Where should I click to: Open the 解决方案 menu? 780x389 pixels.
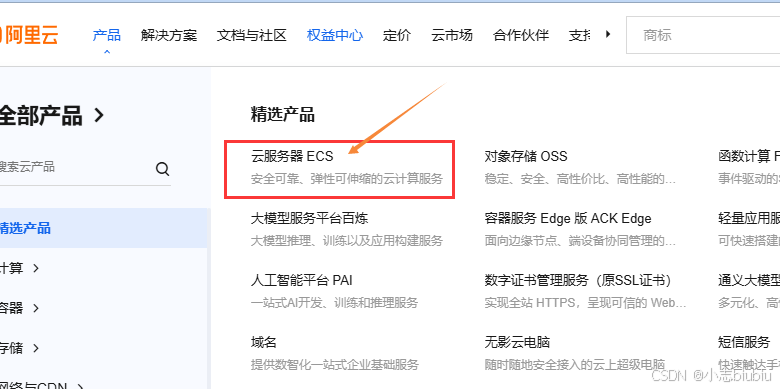pyautogui.click(x=169, y=35)
